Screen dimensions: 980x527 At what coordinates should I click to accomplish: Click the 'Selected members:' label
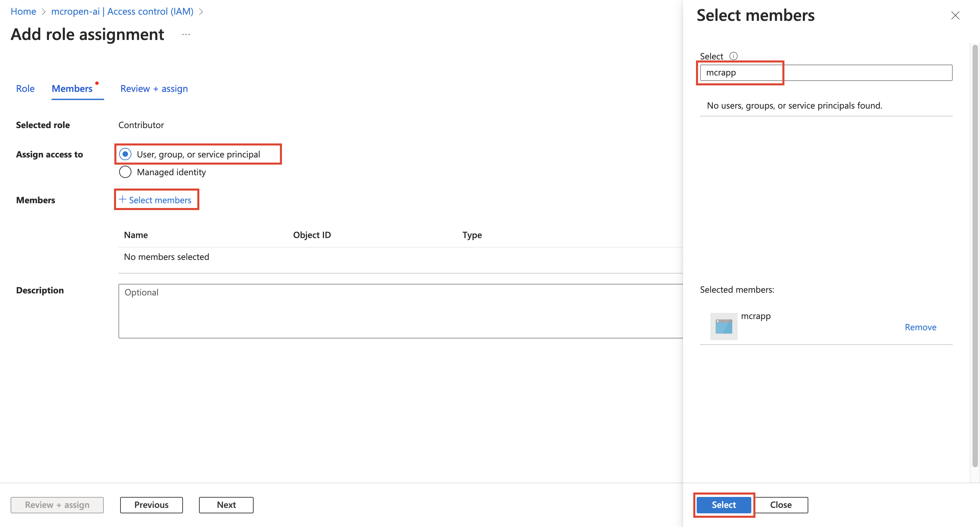click(x=737, y=290)
